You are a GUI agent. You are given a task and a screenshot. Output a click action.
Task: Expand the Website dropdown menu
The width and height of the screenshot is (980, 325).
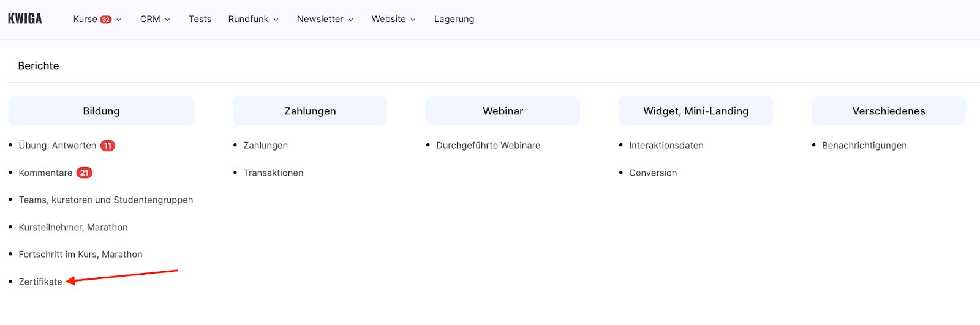[x=393, y=19]
